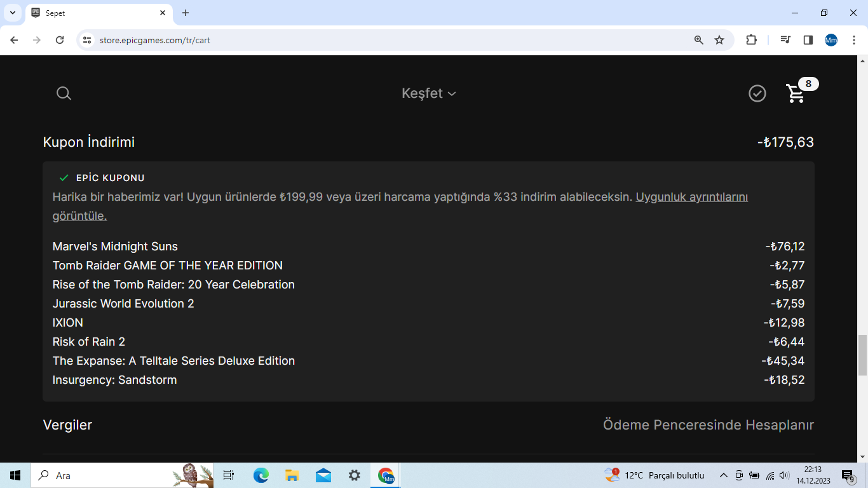Open a new browser tab
Viewport: 868px width, 488px height.
click(x=186, y=13)
